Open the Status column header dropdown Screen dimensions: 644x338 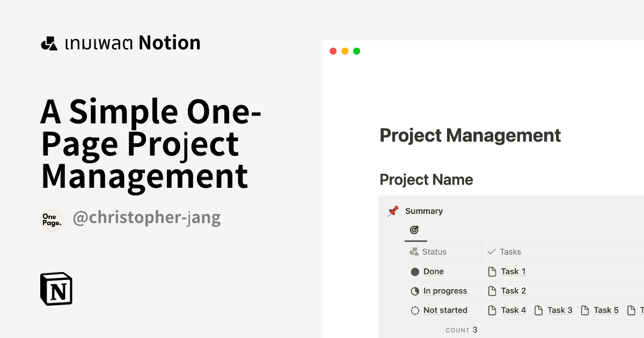coord(435,251)
